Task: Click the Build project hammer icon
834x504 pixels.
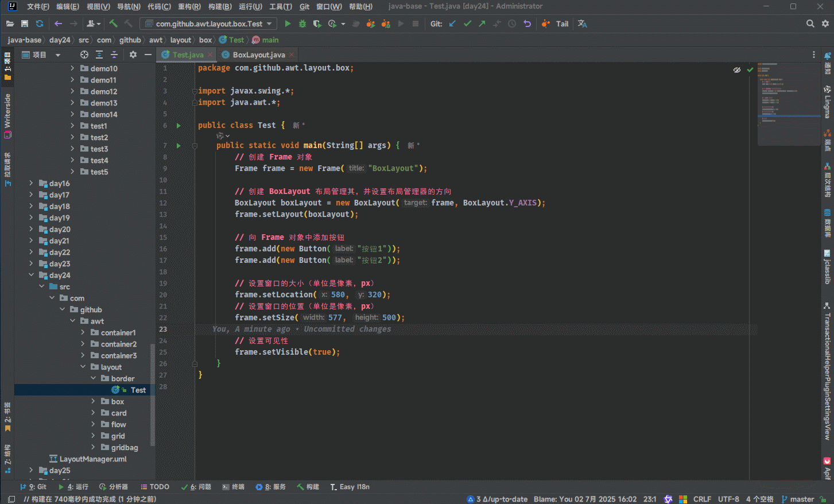Action: 113,24
